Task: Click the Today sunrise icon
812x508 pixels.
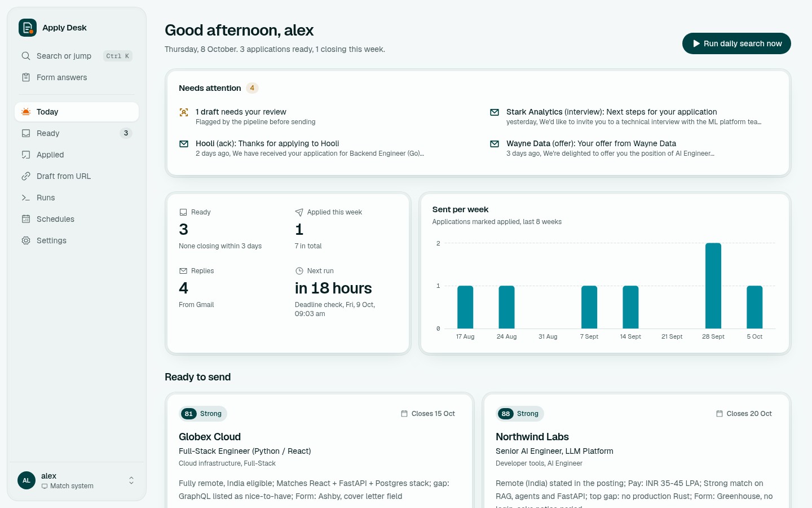Action: pyautogui.click(x=26, y=112)
